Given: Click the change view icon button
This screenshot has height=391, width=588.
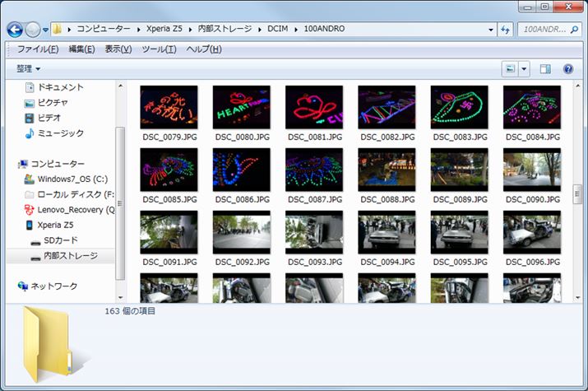Looking at the screenshot, I should click(x=511, y=69).
